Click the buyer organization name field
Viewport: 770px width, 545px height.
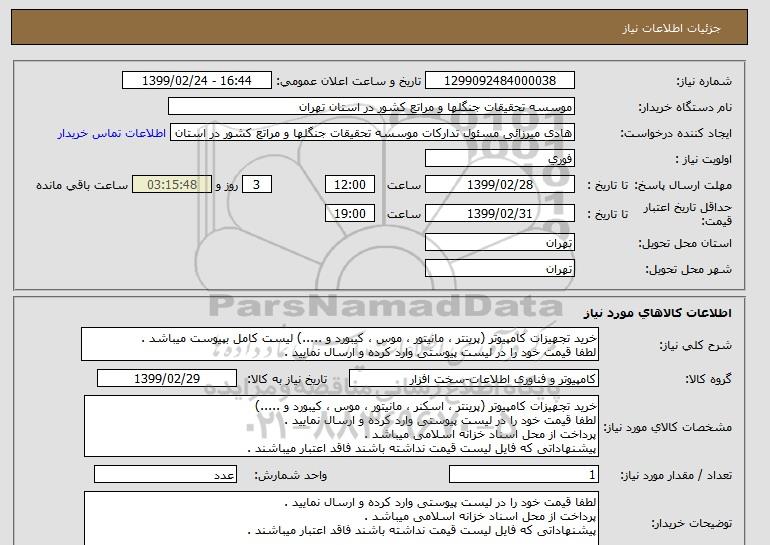tap(371, 107)
